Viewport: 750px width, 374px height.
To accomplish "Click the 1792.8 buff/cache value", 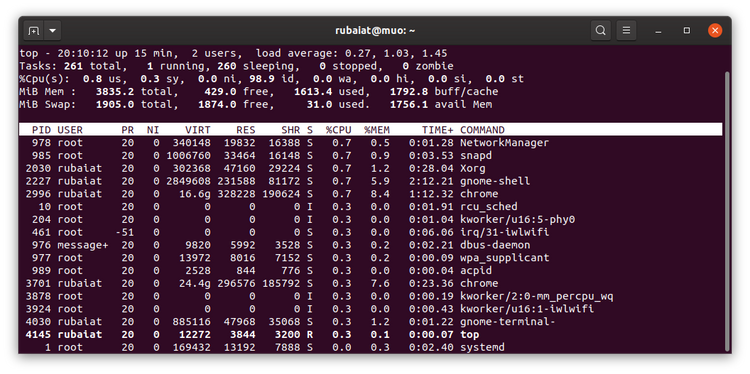I will pos(409,91).
